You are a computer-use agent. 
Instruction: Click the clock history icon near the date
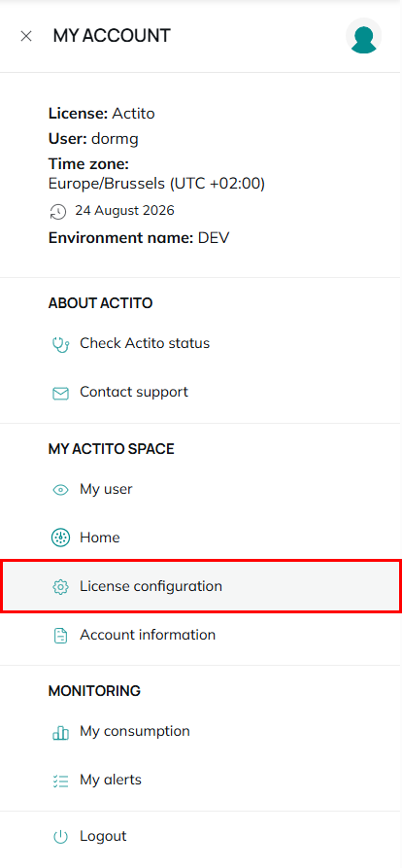tap(58, 212)
